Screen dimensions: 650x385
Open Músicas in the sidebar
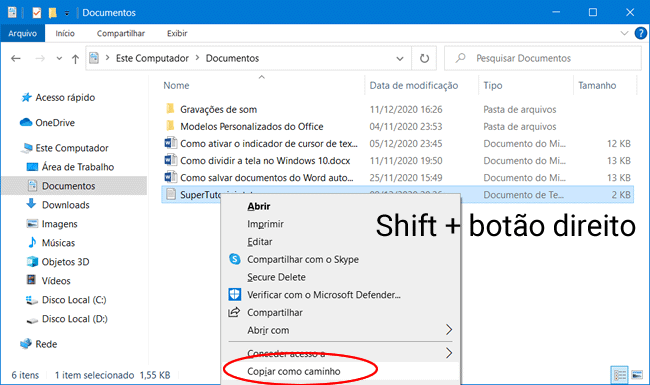[x=58, y=243]
